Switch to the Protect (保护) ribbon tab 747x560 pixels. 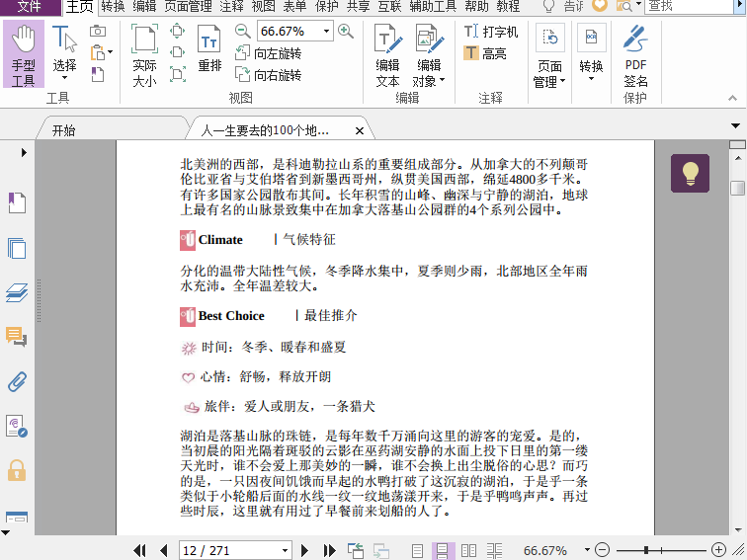click(326, 6)
